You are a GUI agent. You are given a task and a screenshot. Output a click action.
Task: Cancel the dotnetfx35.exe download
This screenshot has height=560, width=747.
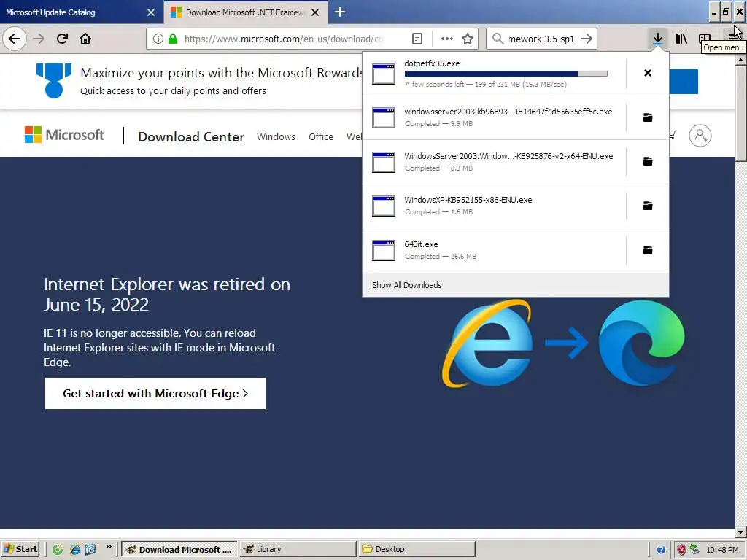[x=648, y=73]
